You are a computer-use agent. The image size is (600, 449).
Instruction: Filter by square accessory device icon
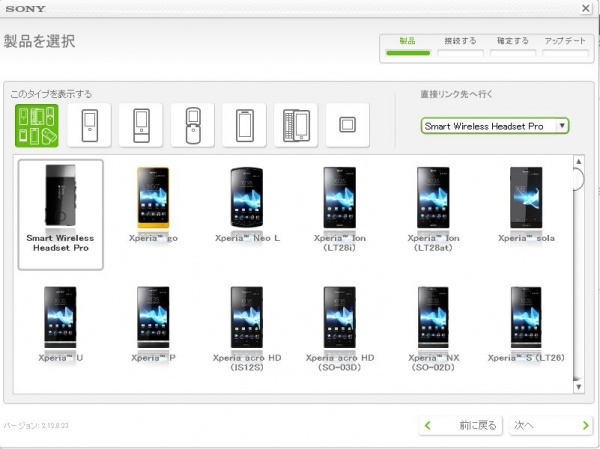pos(347,125)
